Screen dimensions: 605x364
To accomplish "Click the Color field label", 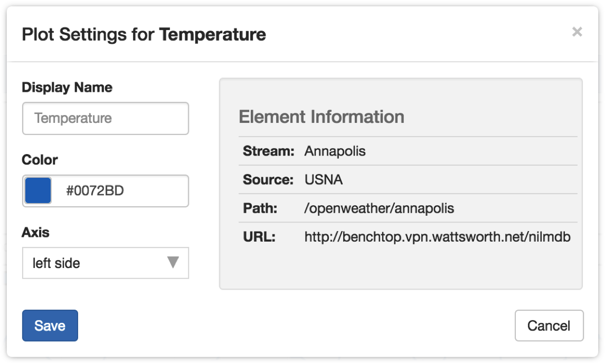I will pos(40,160).
